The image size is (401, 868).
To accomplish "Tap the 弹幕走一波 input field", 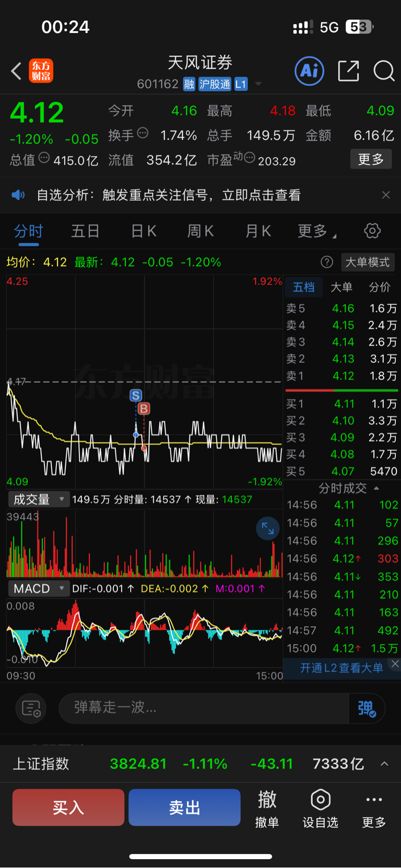I will [204, 708].
